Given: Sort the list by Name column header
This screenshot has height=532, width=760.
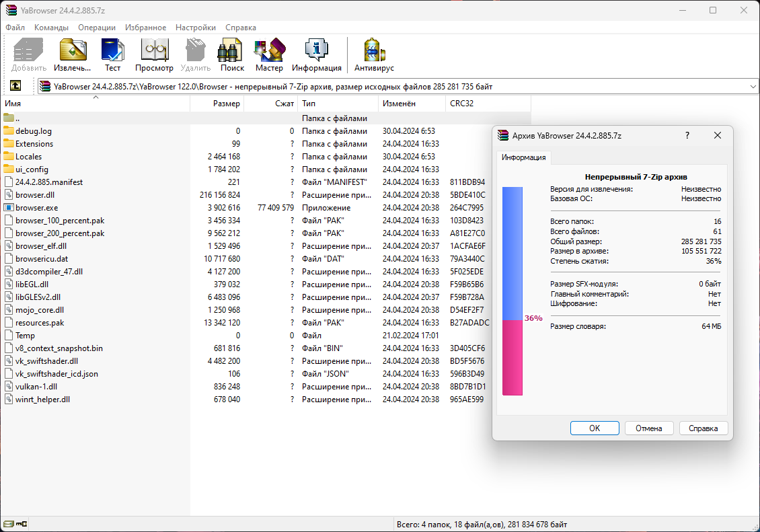Looking at the screenshot, I should [x=94, y=104].
